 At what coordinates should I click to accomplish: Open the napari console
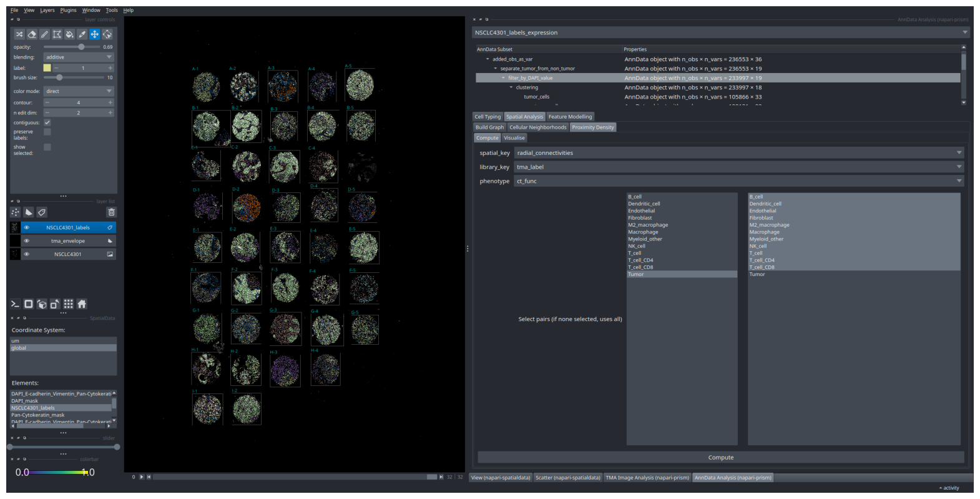coord(15,304)
